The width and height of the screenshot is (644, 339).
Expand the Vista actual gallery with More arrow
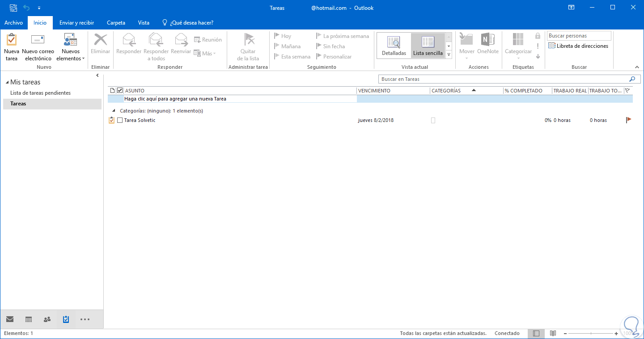click(x=449, y=54)
